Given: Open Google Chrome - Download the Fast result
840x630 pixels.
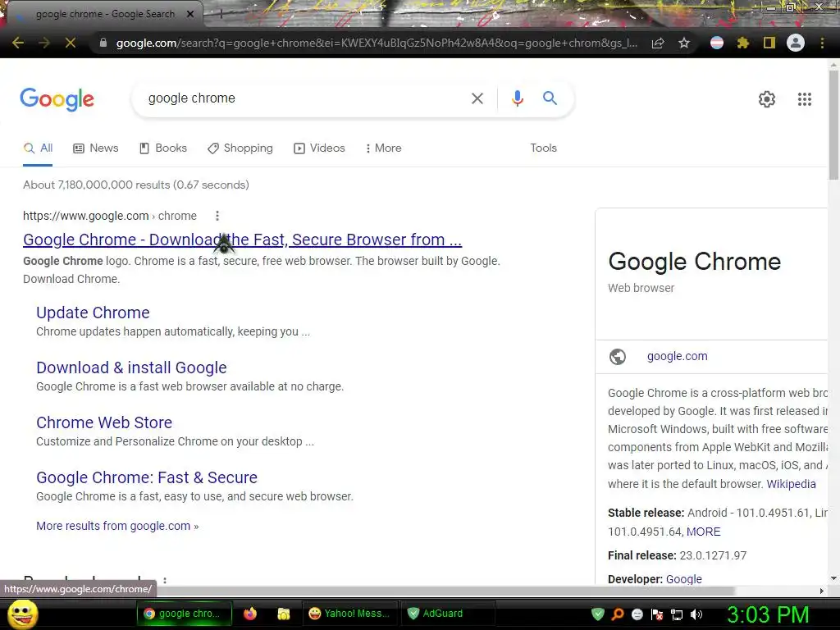Looking at the screenshot, I should (242, 240).
